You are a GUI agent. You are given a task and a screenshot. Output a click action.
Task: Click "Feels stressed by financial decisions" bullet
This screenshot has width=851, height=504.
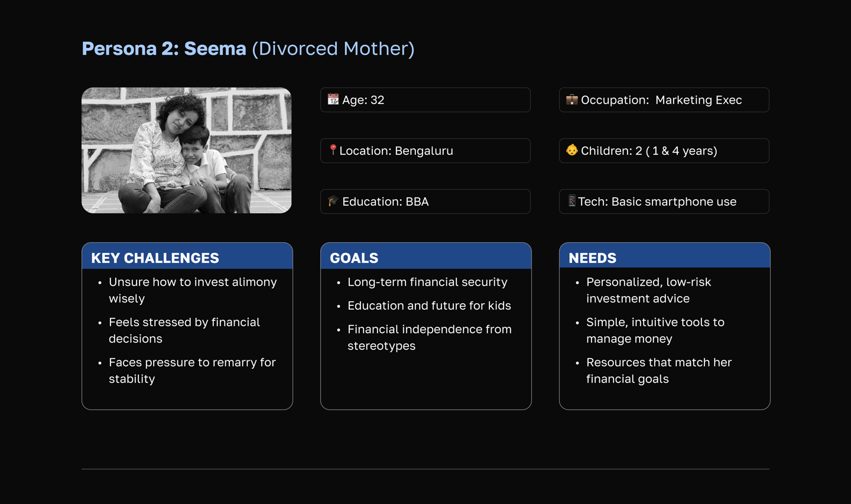tap(184, 330)
